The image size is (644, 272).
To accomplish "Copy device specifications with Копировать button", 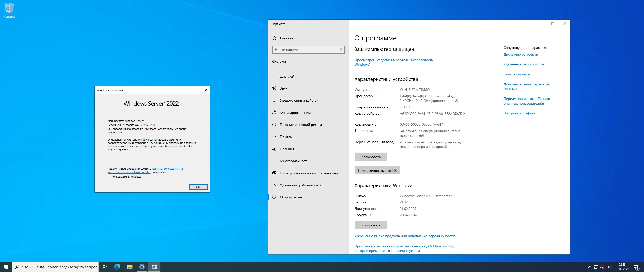I will pyautogui.click(x=371, y=157).
